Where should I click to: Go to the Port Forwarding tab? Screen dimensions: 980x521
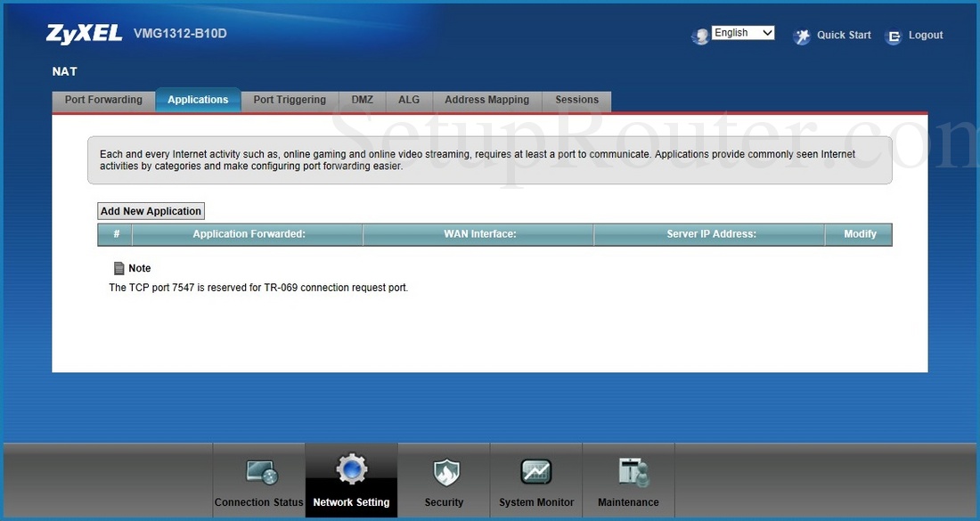[x=102, y=100]
